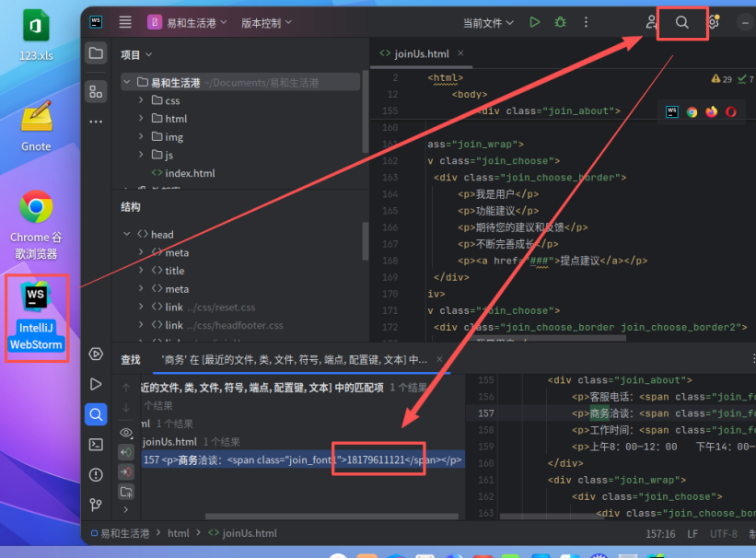This screenshot has height=558, width=756.
Task: Select line 157 search result row
Action: pos(303,459)
